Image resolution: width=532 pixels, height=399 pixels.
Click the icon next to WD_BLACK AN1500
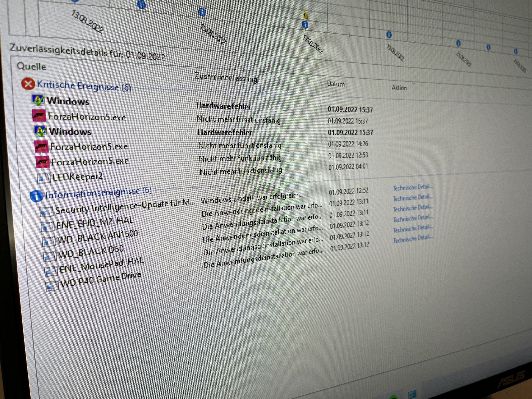click(x=49, y=241)
